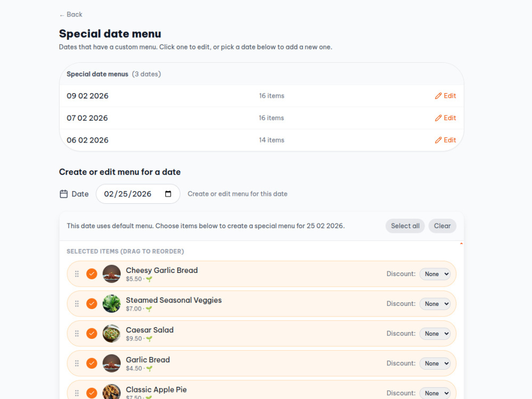Viewport: 532px width, 399px height.
Task: Click the calendar icon beside Date label
Action: click(63, 194)
